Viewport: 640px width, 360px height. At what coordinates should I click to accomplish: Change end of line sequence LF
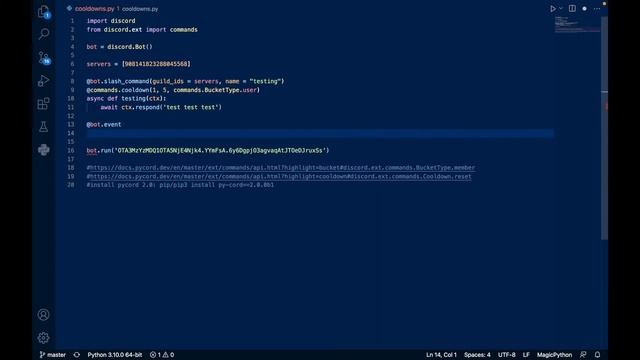click(526, 355)
